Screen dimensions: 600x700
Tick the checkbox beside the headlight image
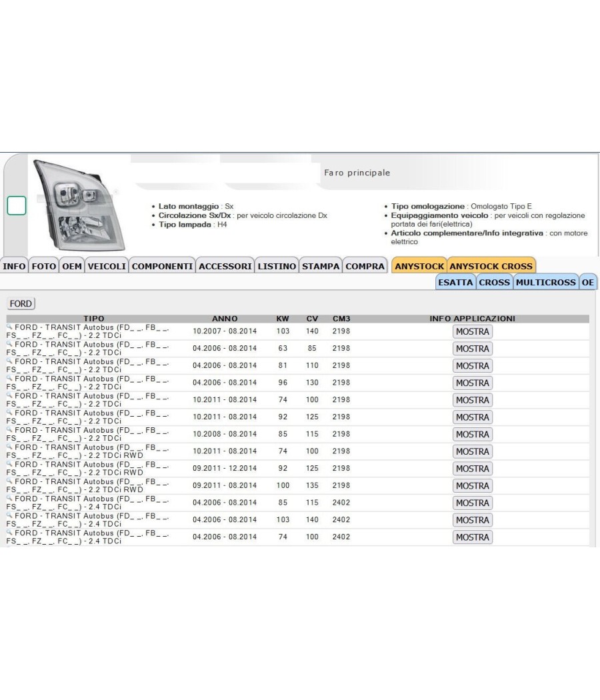coord(17,205)
